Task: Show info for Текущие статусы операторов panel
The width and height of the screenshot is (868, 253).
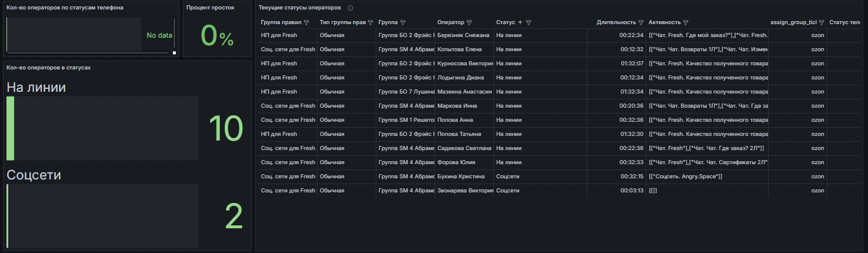Action: click(x=350, y=8)
